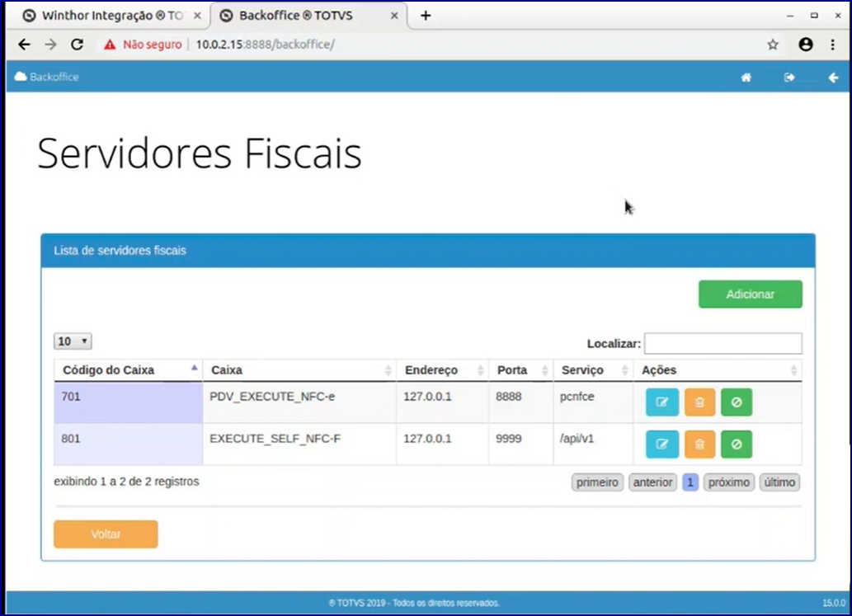Open the browser profile icon
This screenshot has height=616, width=852.
coord(805,45)
